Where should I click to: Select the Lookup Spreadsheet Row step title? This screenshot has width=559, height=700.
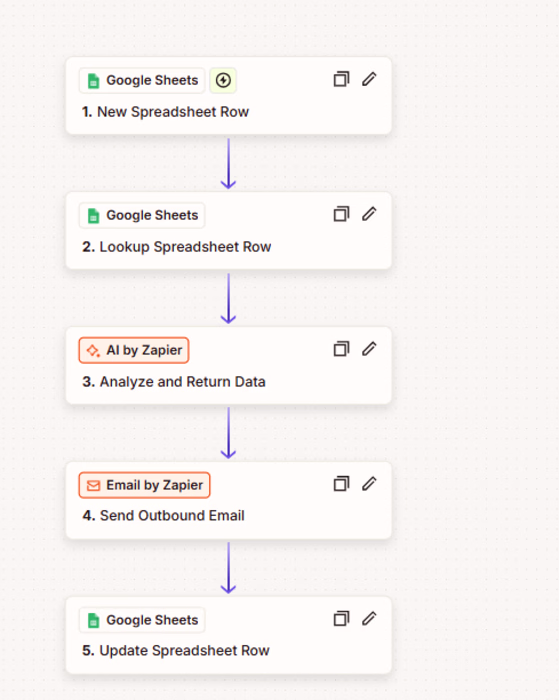coord(176,247)
